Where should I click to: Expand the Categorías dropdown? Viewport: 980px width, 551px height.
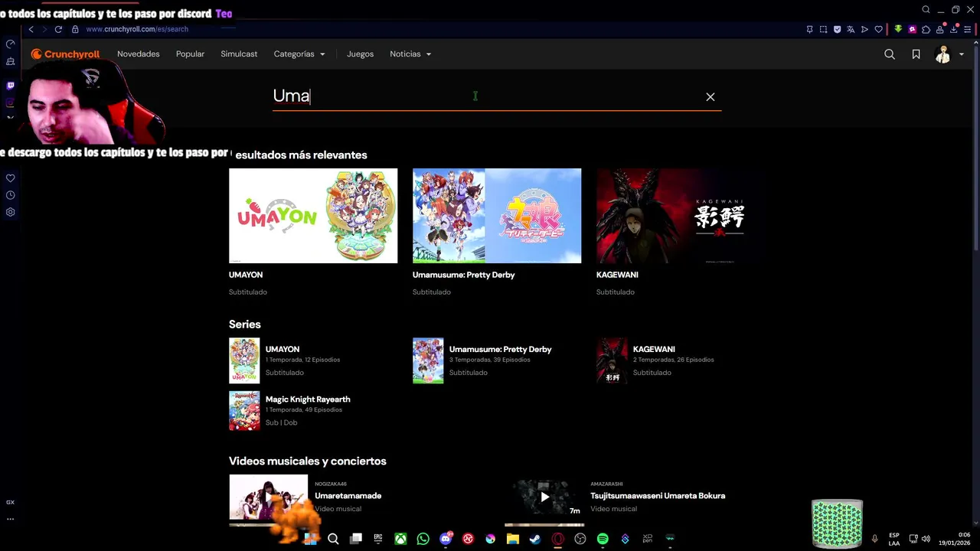click(299, 54)
